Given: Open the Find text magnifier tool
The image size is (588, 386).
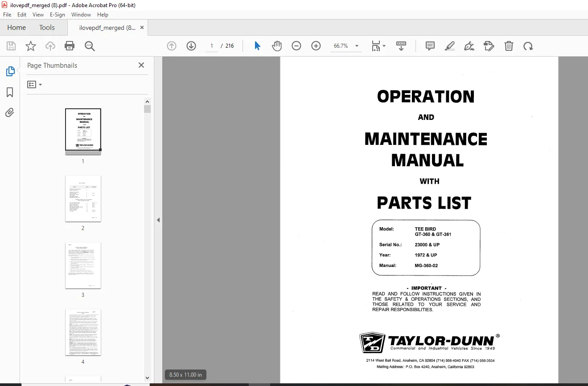Looking at the screenshot, I should pos(90,46).
